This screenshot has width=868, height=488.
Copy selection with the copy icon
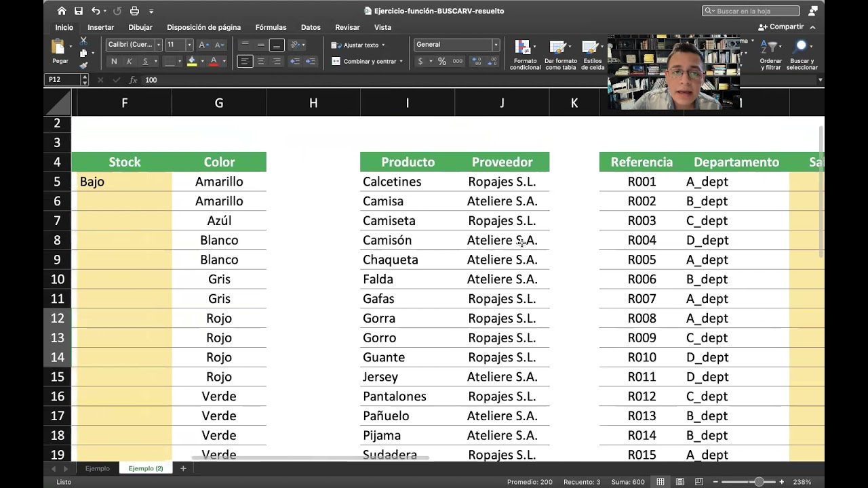pos(83,53)
